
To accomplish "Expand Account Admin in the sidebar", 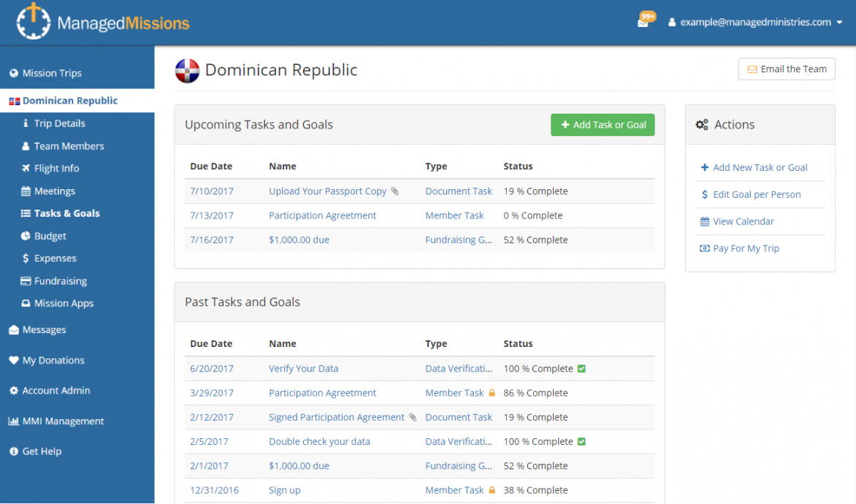I will [56, 391].
